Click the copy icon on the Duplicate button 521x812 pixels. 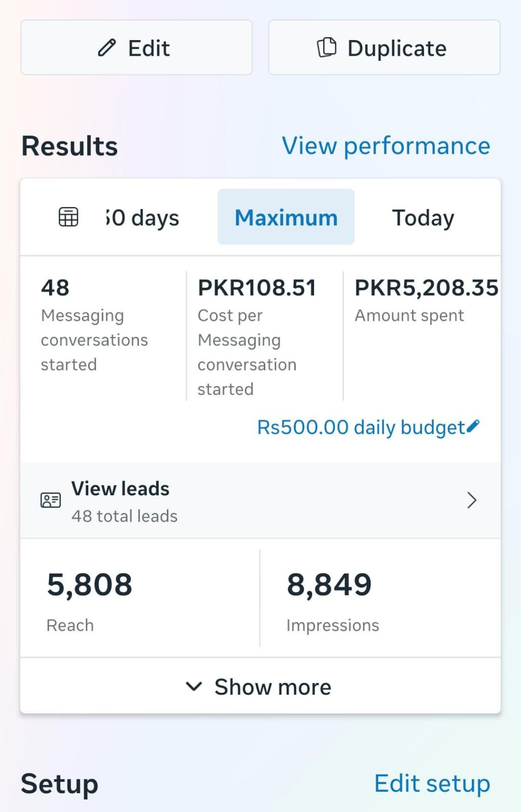(x=327, y=47)
